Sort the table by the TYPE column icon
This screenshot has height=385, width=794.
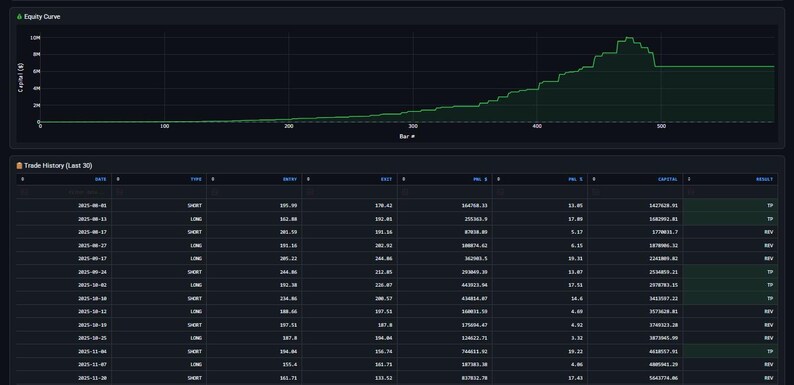pos(118,179)
